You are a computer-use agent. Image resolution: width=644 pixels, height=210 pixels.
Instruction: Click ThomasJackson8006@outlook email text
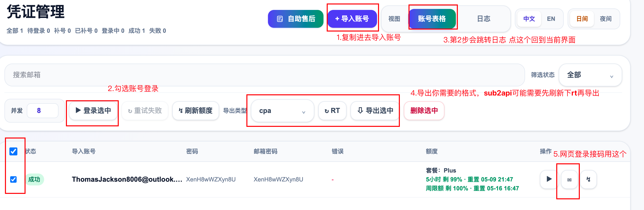click(x=127, y=179)
